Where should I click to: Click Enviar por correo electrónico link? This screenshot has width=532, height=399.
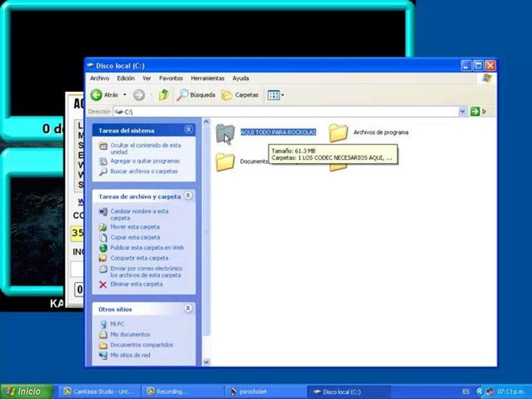(146, 272)
